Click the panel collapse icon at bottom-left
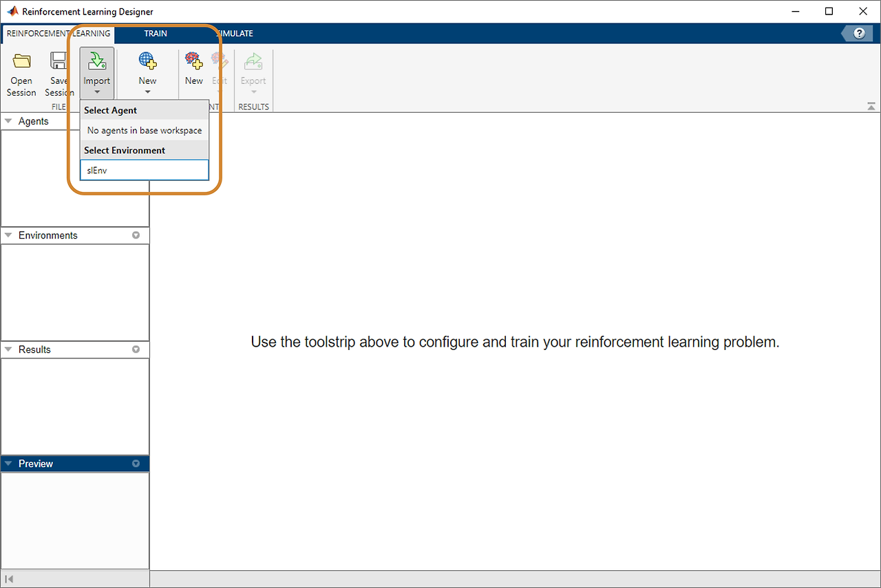 tap(10, 579)
